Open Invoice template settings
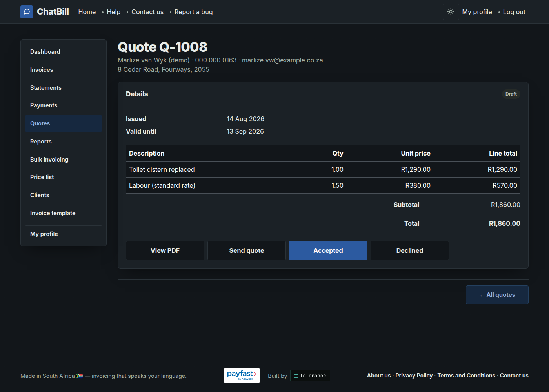The height and width of the screenshot is (392, 549). click(x=64, y=213)
